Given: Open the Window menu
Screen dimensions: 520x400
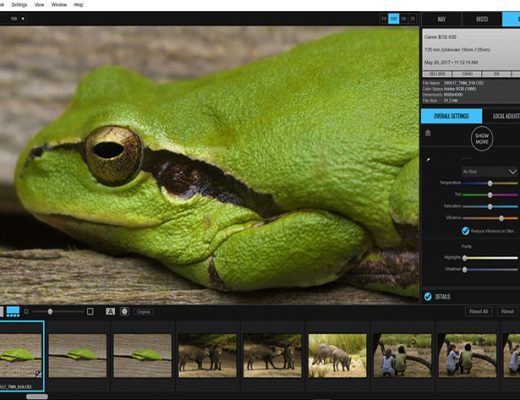Looking at the screenshot, I should 59,5.
